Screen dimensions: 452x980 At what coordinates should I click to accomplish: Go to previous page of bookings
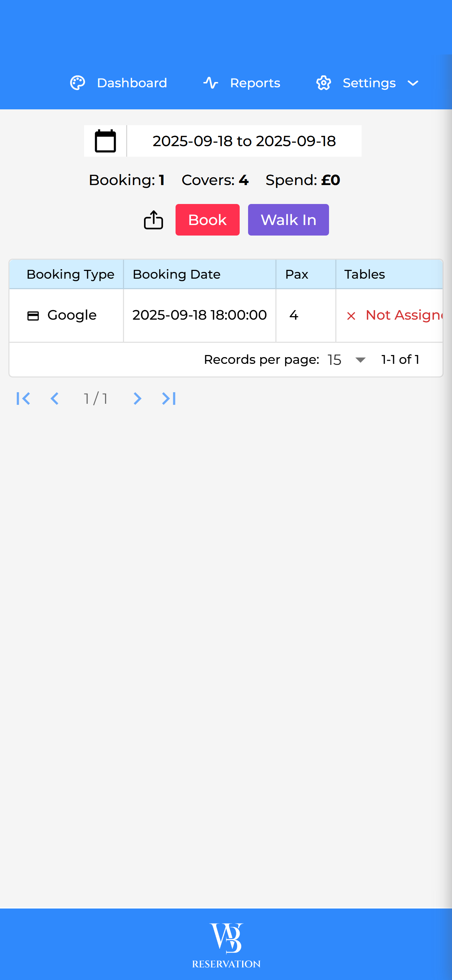55,398
